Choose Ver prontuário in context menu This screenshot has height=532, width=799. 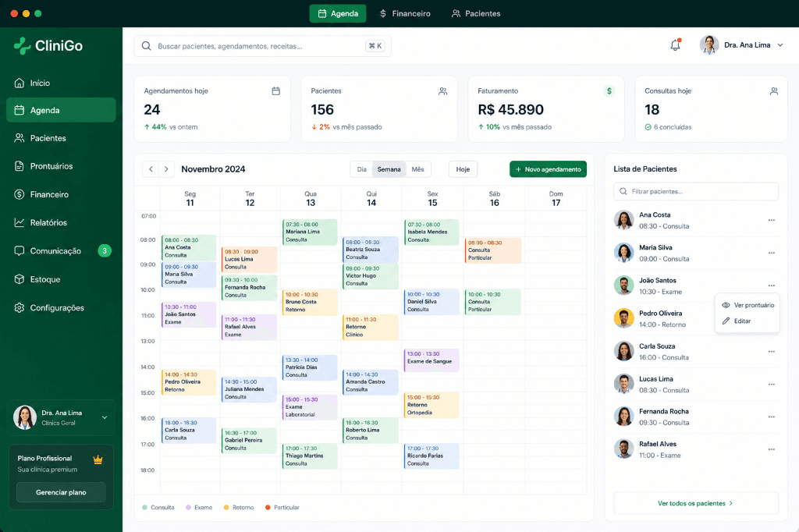pos(748,305)
